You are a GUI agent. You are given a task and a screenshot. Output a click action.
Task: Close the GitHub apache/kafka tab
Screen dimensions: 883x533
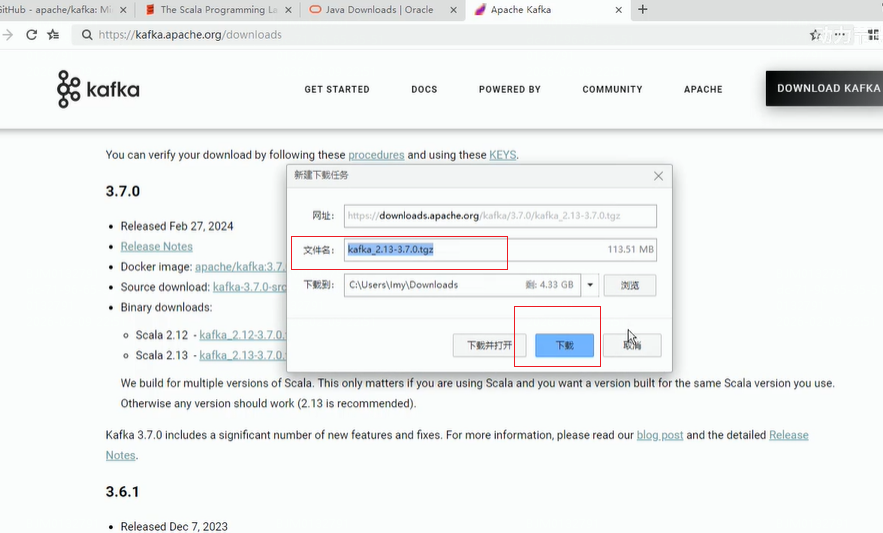pos(123,10)
